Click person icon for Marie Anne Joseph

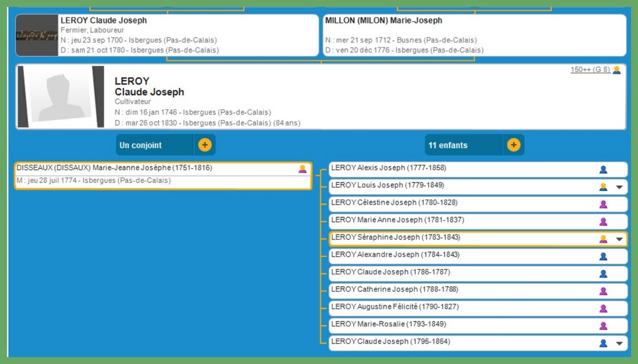point(602,222)
